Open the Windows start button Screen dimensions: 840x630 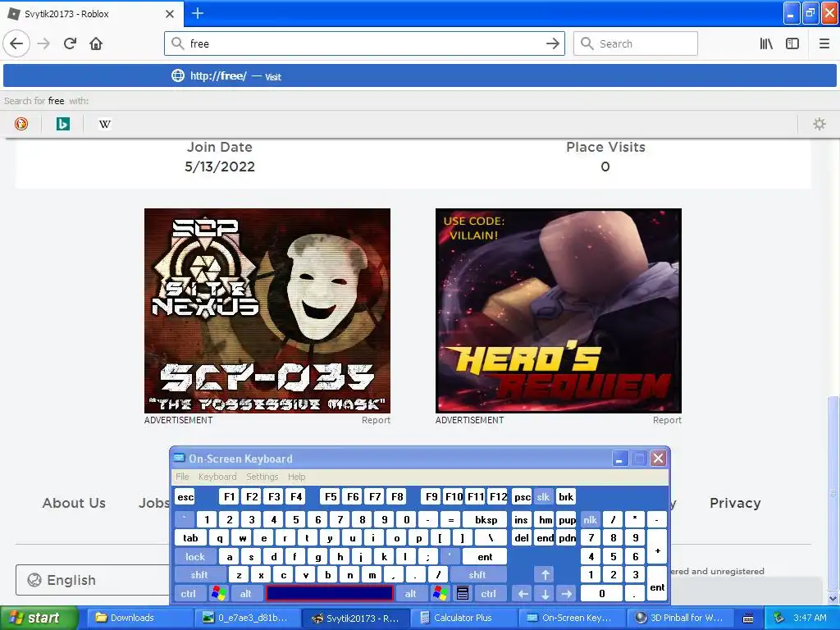39,618
